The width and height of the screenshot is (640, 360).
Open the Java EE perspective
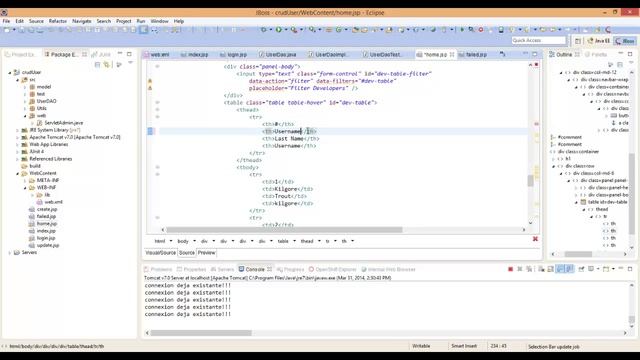coord(599,41)
